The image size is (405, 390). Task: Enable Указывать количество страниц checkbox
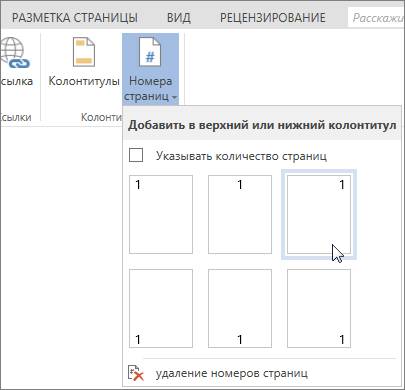coord(136,155)
